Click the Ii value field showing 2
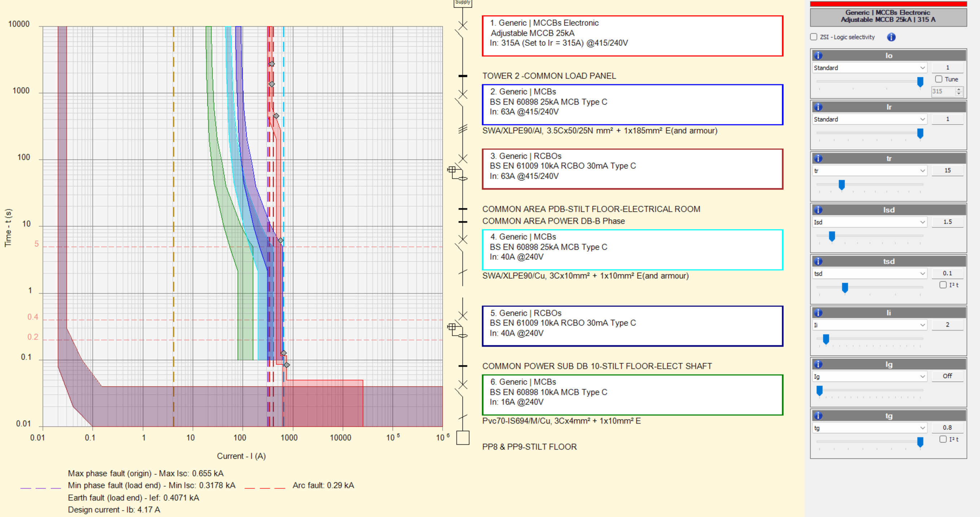Screen dimensions: 980x517 tap(947, 325)
